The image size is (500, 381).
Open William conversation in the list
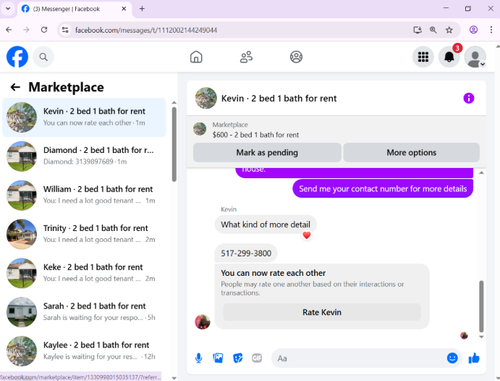pyautogui.click(x=84, y=195)
